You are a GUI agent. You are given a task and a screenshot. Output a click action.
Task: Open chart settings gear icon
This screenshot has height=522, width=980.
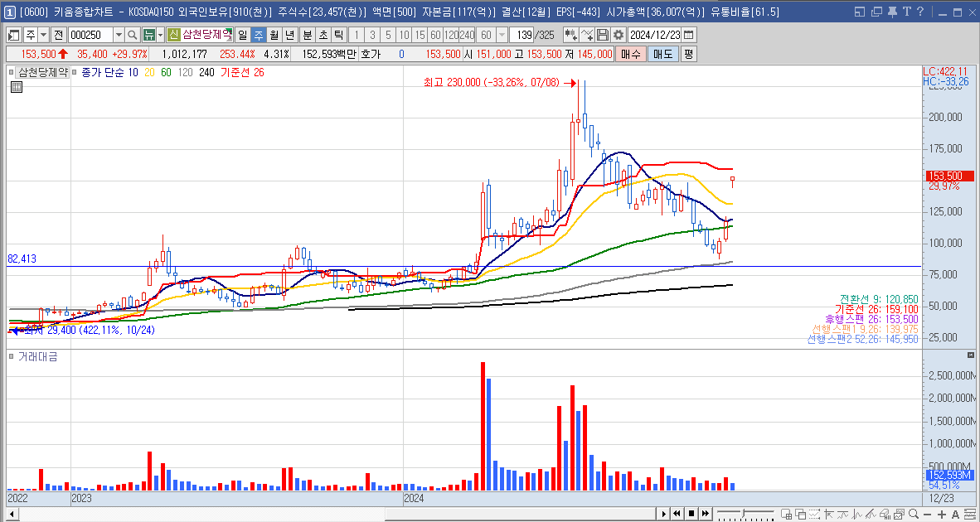(619, 35)
